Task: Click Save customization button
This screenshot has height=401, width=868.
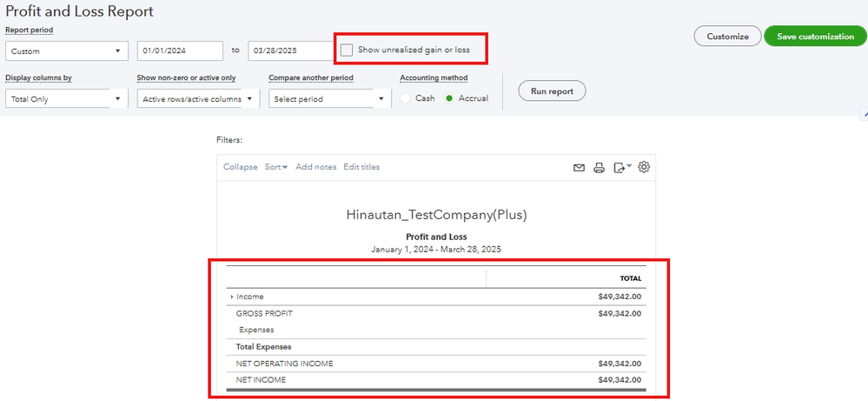Action: [x=815, y=37]
